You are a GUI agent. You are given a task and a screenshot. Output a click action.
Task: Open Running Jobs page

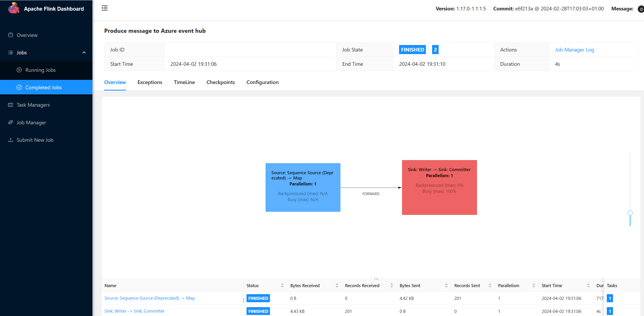pyautogui.click(x=40, y=70)
